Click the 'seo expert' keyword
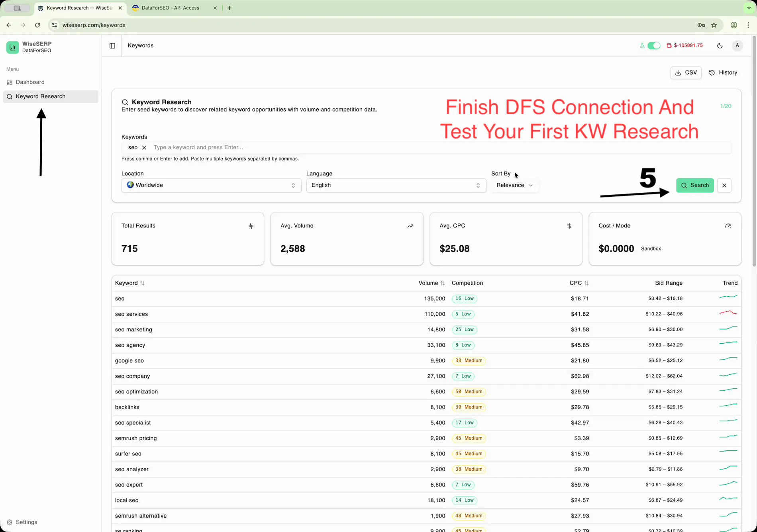The image size is (757, 532). (x=129, y=485)
